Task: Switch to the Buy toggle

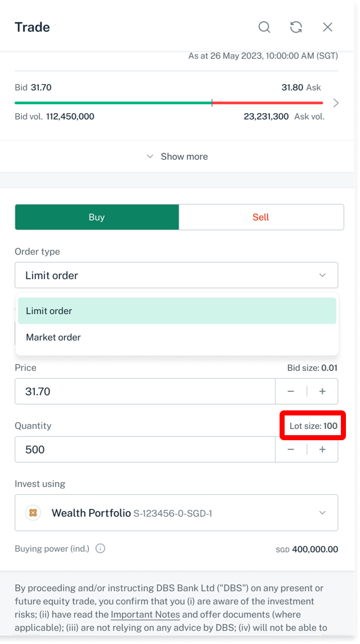Action: pyautogui.click(x=97, y=217)
